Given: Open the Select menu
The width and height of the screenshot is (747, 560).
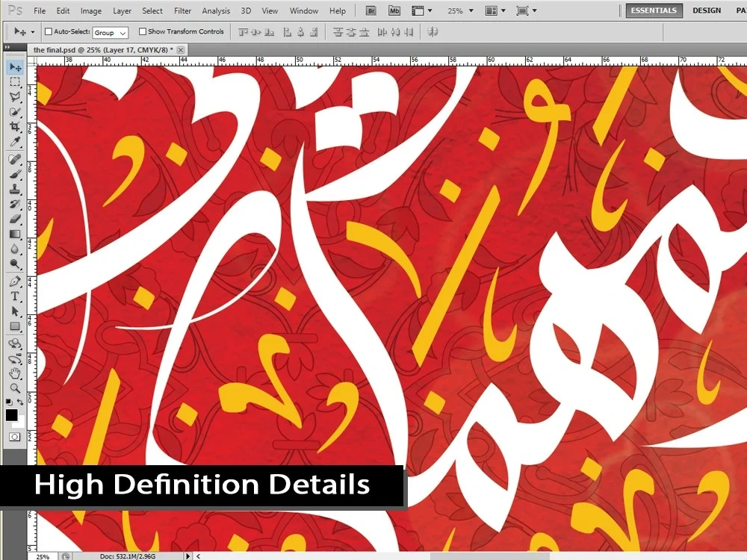Looking at the screenshot, I should coord(152,10).
